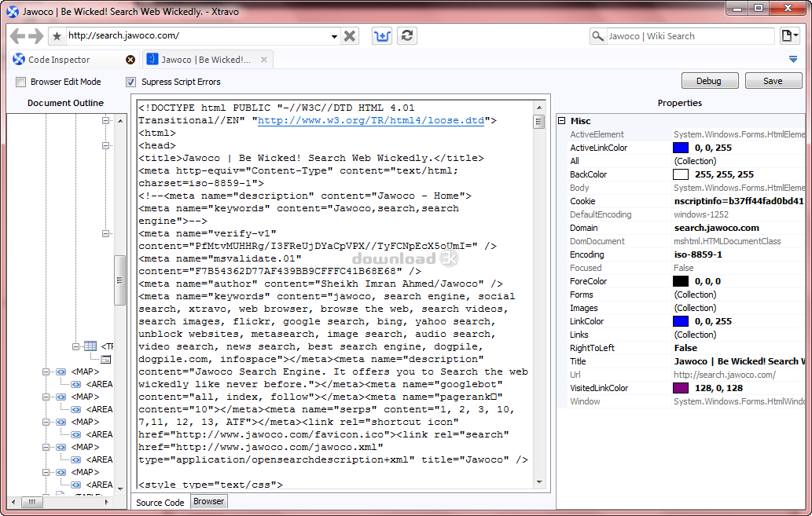
Task: Open a new tab with the plus icon
Action: [382, 35]
